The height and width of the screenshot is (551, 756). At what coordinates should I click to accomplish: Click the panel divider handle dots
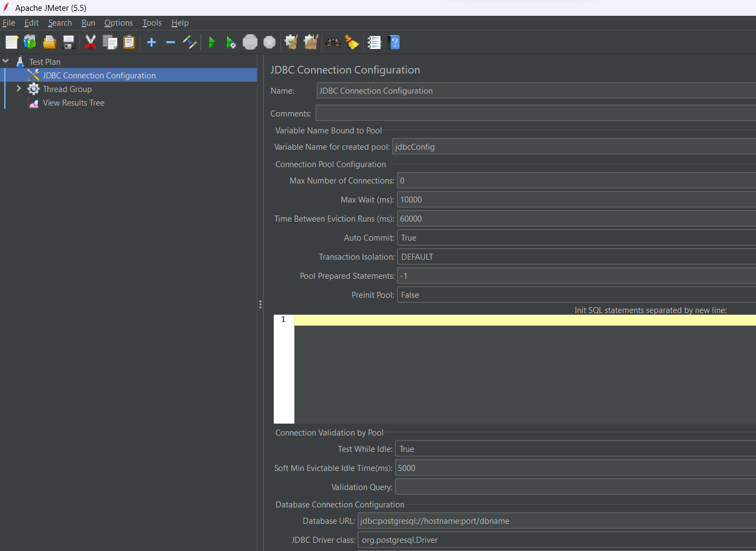click(x=260, y=304)
